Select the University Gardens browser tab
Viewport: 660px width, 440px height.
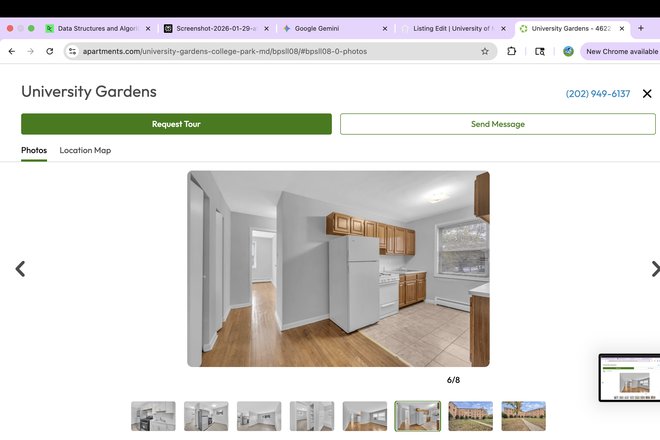coord(572,29)
